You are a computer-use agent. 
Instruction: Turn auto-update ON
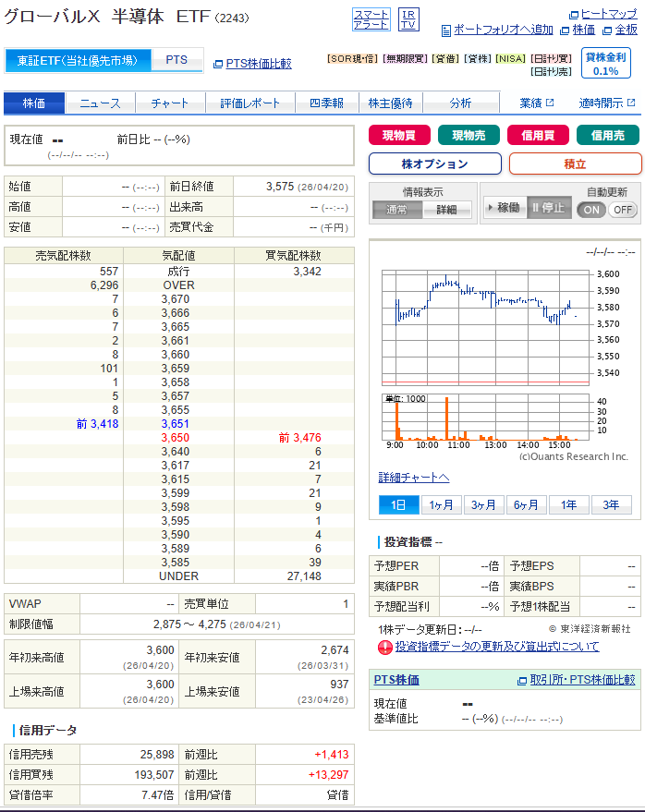tap(591, 209)
